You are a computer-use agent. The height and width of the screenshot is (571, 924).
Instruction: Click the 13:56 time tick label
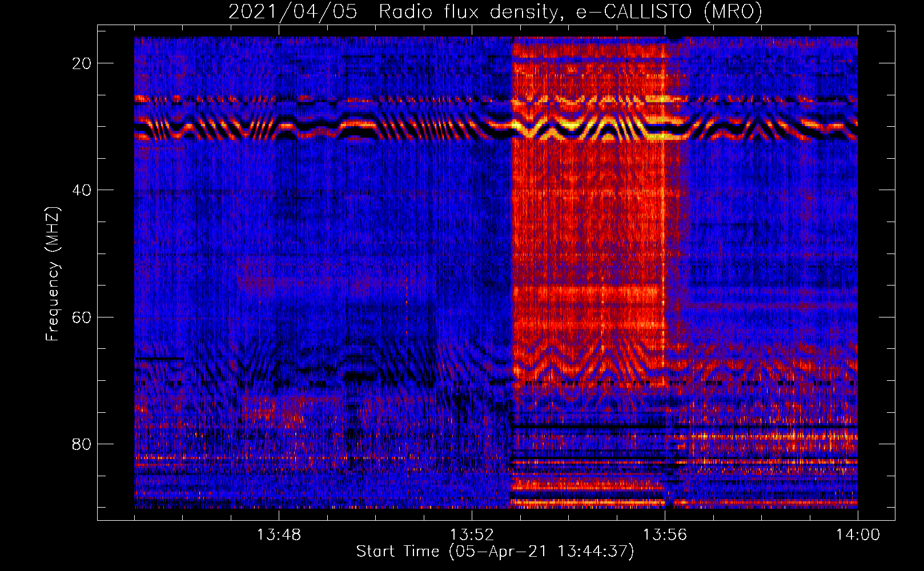click(x=665, y=535)
